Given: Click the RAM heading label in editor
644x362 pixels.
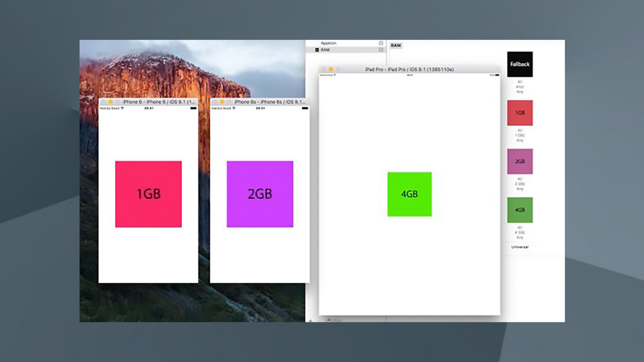Looking at the screenshot, I should 396,46.
